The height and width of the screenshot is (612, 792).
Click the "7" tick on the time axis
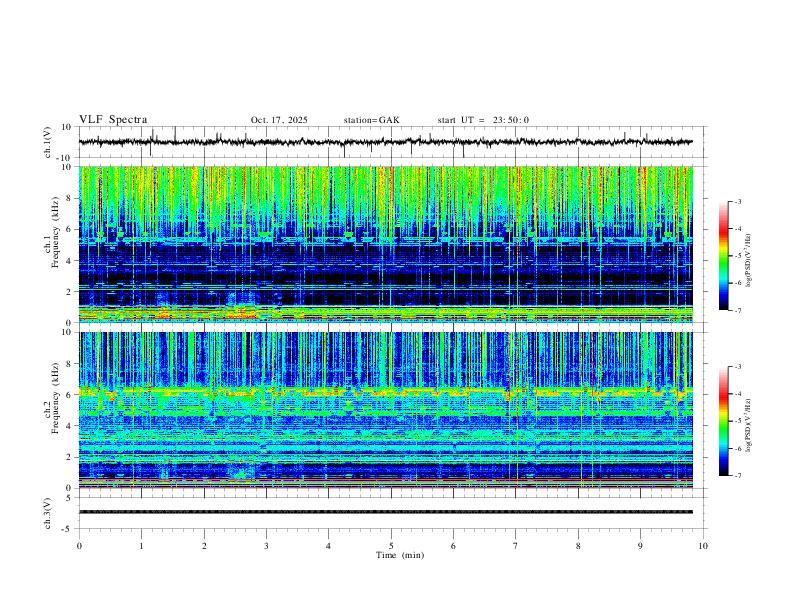tap(515, 546)
